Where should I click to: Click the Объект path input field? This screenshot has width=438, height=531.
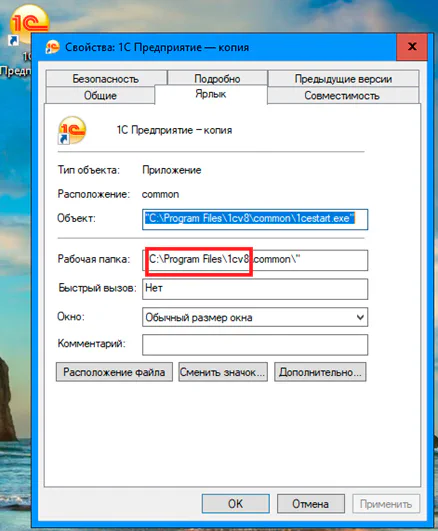tap(255, 219)
